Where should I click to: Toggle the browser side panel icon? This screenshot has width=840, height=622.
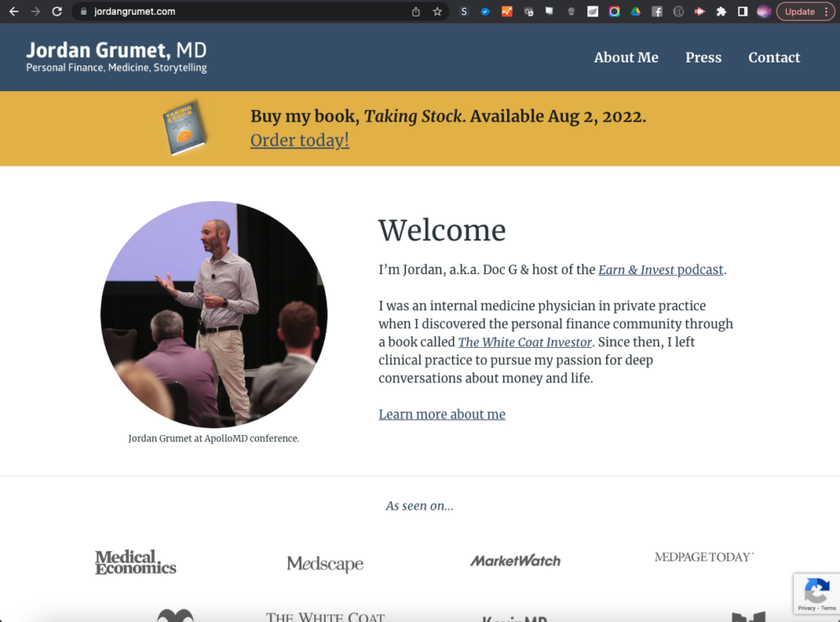(742, 11)
